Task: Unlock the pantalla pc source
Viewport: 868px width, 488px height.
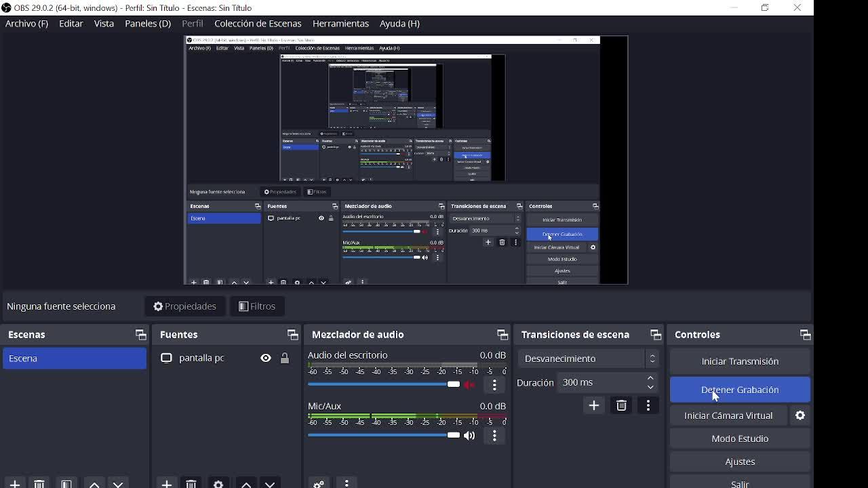Action: click(x=285, y=358)
